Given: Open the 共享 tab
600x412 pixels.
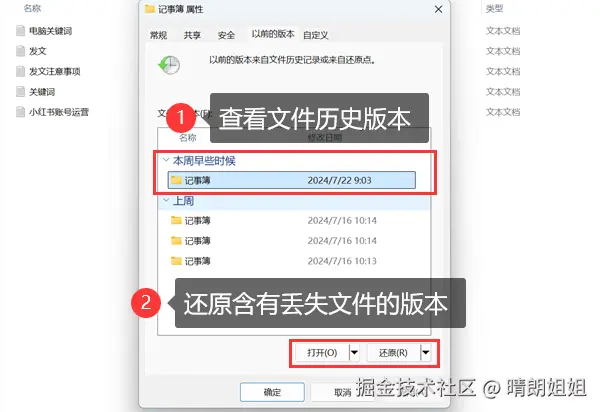Looking at the screenshot, I should [192, 35].
